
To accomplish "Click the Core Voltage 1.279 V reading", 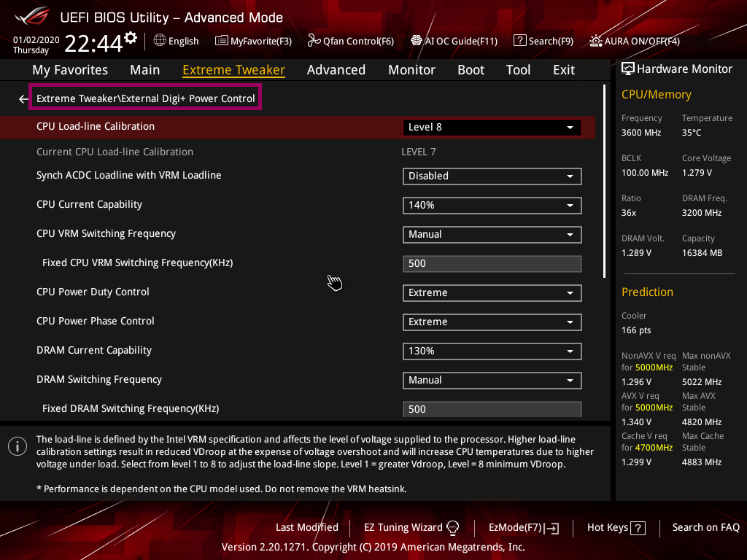I will 697,173.
